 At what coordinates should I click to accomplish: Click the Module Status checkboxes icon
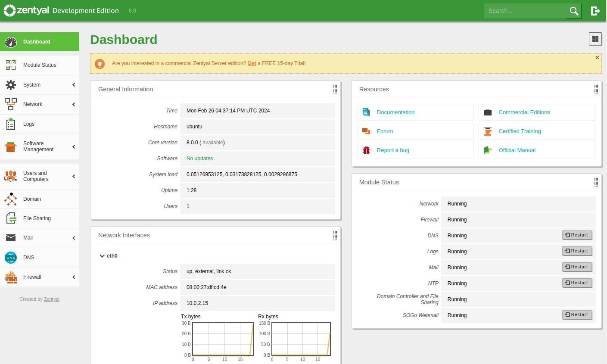pos(11,65)
